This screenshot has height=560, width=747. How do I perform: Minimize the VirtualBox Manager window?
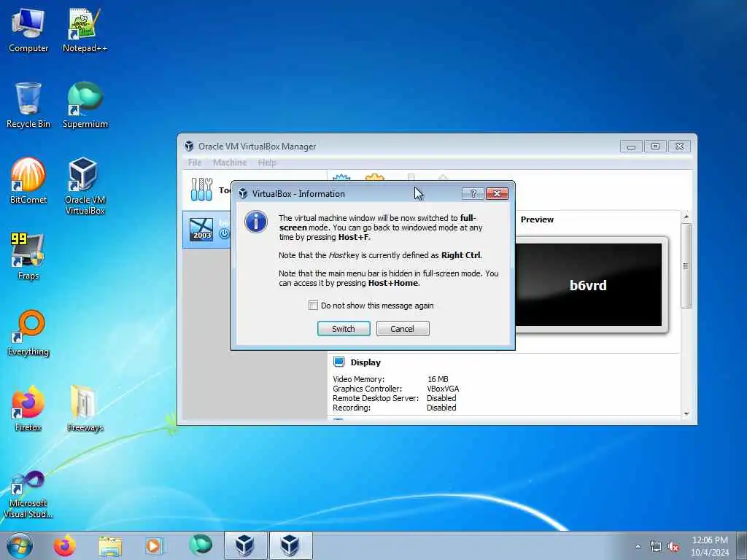[x=631, y=146]
